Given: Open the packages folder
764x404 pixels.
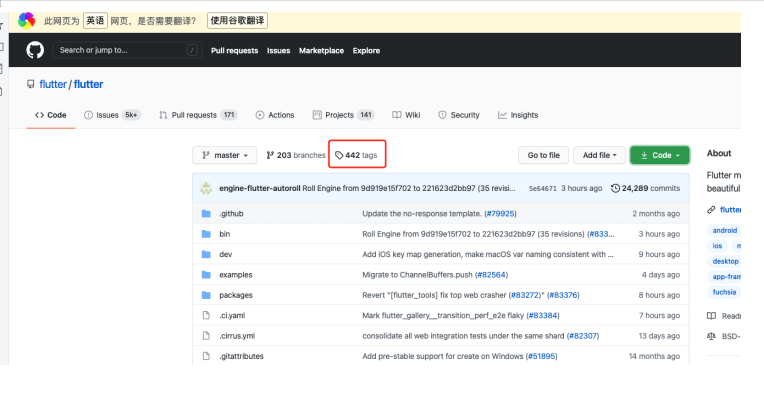Looking at the screenshot, I should tap(236, 295).
